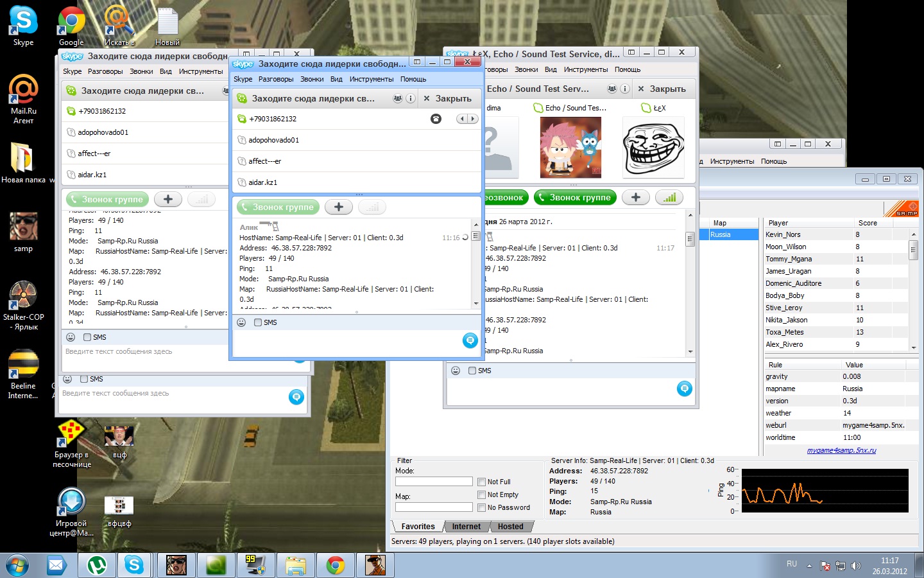Show participants in the front Skype window header
Image resolution: width=924 pixels, height=578 pixels.
[x=398, y=98]
